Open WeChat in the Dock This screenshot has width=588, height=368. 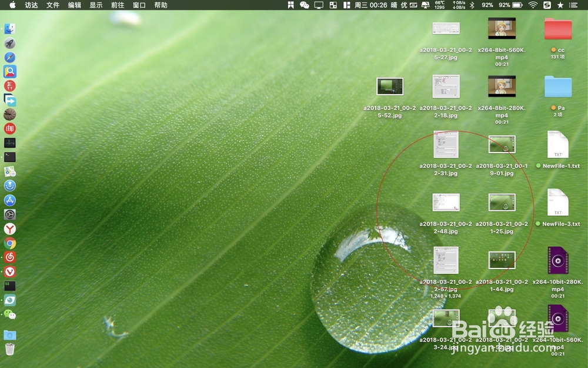(10, 314)
